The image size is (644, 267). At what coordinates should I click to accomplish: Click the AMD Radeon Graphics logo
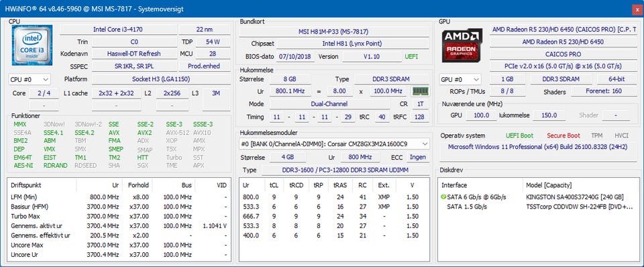click(x=462, y=45)
